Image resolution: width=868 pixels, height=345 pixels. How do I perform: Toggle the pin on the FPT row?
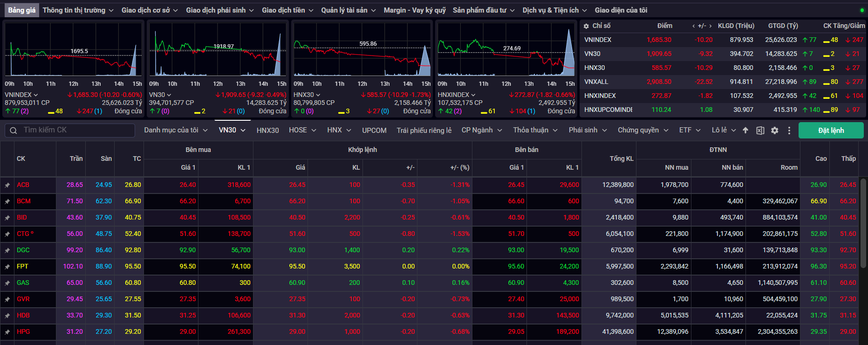[7, 267]
